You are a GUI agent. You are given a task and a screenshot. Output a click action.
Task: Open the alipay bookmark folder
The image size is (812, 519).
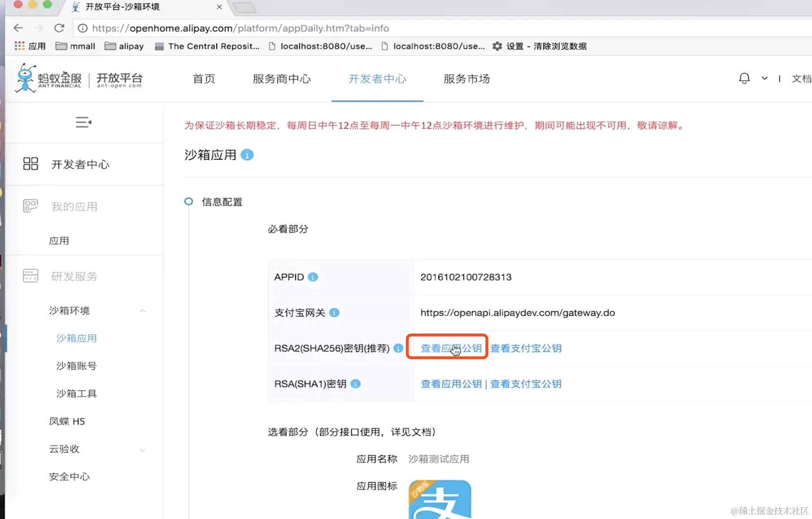click(124, 46)
